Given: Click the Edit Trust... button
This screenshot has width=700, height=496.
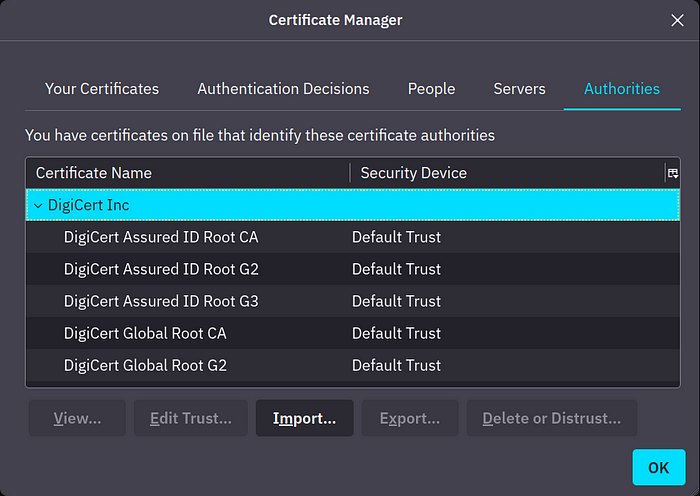Looking at the screenshot, I should click(191, 418).
